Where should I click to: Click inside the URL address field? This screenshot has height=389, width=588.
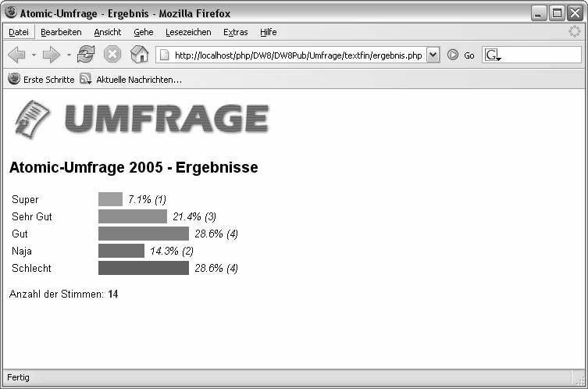tap(297, 55)
